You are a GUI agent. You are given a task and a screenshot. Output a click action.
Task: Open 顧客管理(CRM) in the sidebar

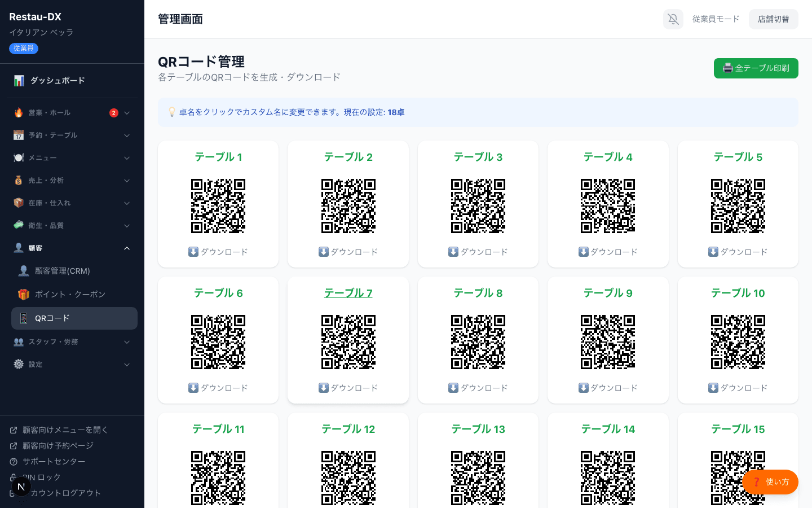click(74, 271)
